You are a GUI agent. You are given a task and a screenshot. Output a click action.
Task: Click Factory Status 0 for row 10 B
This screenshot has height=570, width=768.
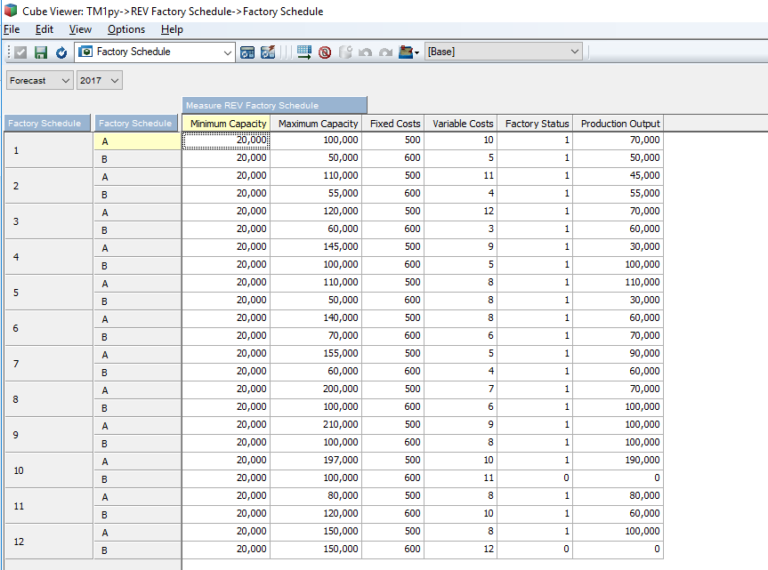[535, 478]
